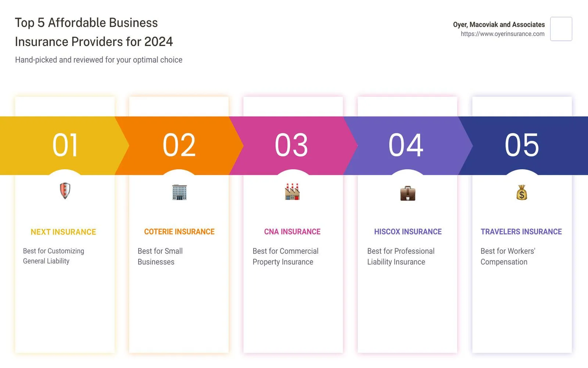
Task: Click the empty logo box beside Oyer, Macoviak and Associates
Action: pyautogui.click(x=561, y=29)
